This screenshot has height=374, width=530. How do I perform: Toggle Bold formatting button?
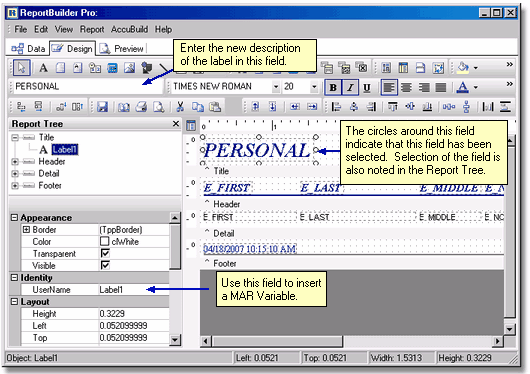coord(333,88)
